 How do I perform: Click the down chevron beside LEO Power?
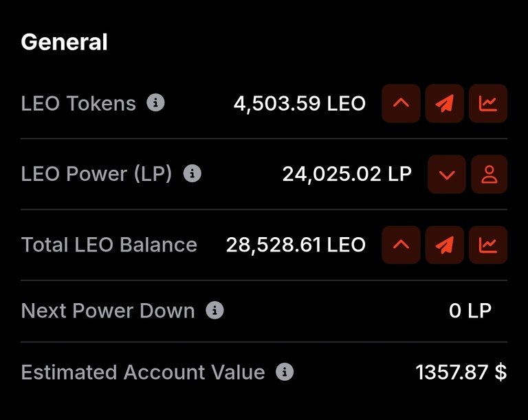pyautogui.click(x=447, y=174)
